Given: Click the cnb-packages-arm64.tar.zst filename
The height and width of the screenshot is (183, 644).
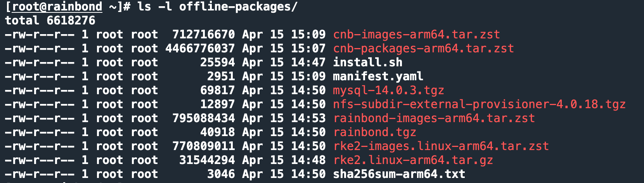Looking at the screenshot, I should pos(423,48).
